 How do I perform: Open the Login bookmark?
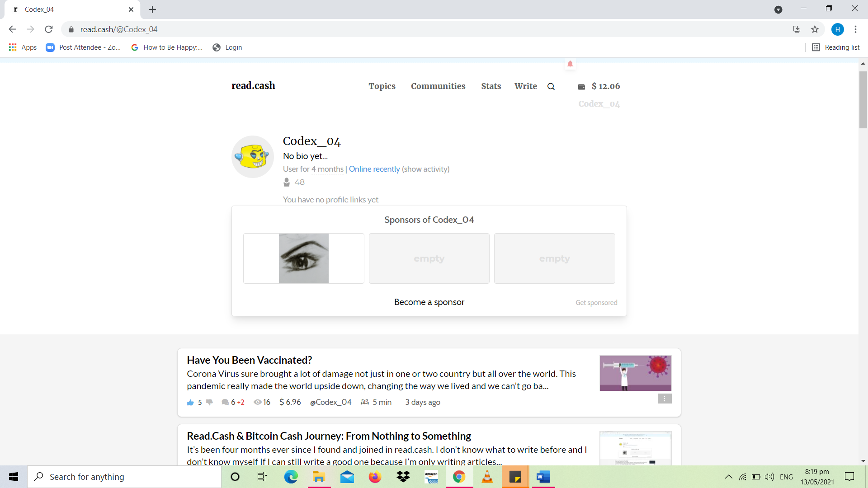[227, 47]
